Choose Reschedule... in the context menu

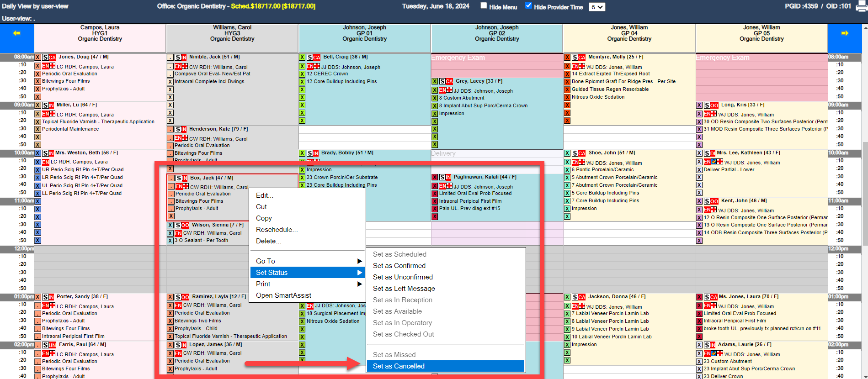tap(277, 230)
